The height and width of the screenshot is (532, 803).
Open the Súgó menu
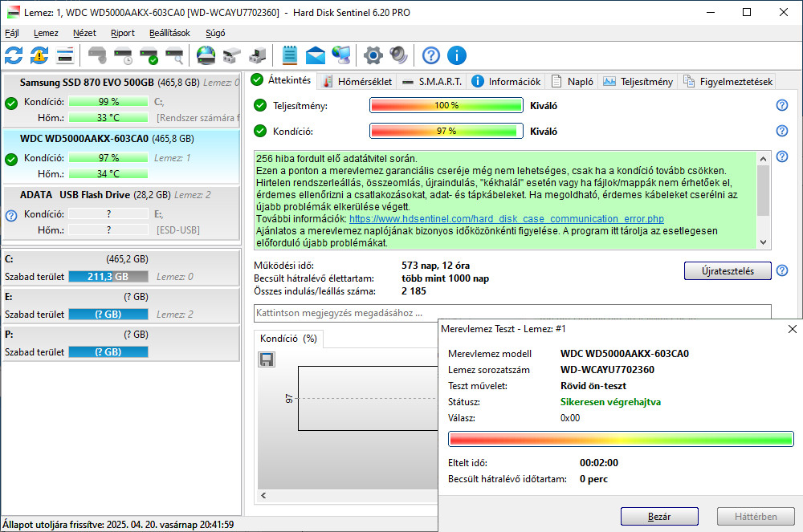215,33
